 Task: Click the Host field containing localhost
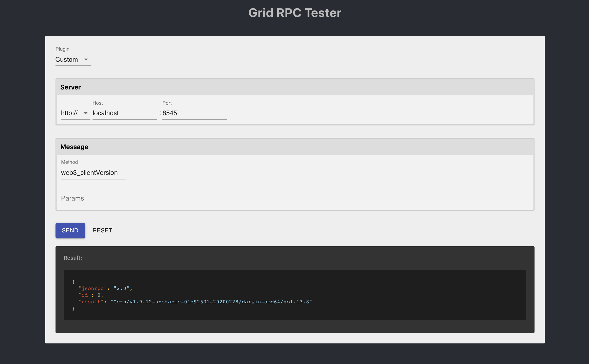pos(125,113)
